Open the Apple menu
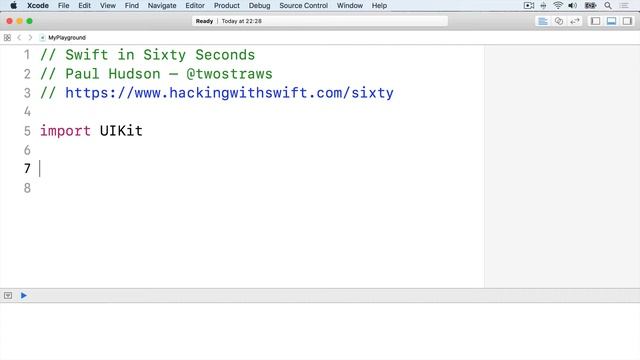The image size is (640, 360). (13, 5)
